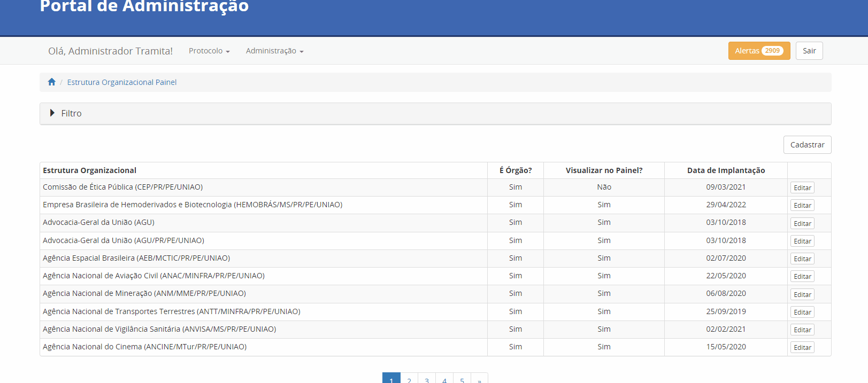Edit the ANTT row
This screenshot has height=383, width=868.
pos(802,312)
